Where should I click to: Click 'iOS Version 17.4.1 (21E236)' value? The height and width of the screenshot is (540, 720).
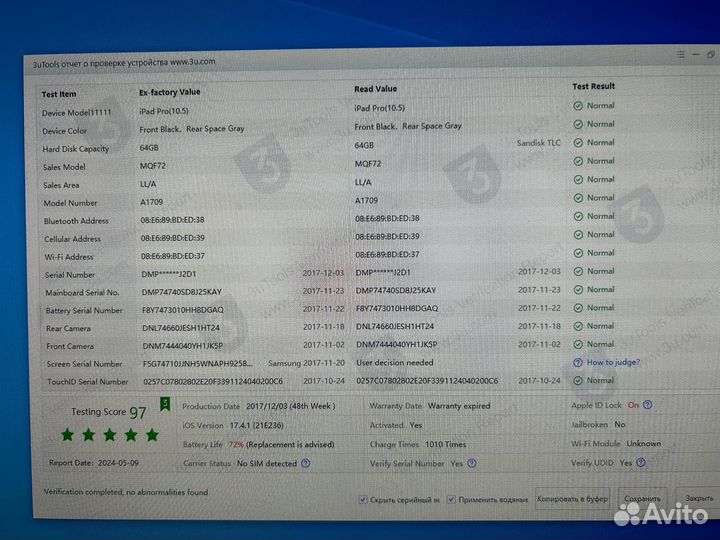[233, 426]
